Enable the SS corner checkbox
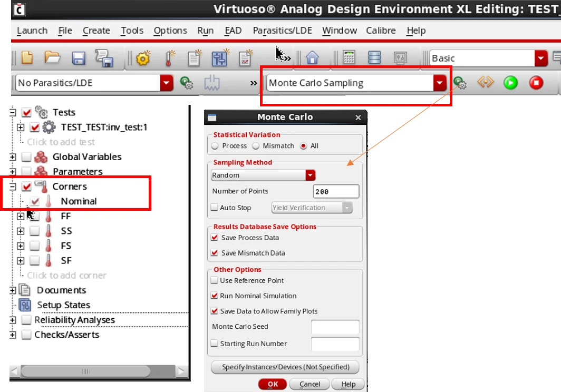Screen dimensions: 561x392 click(x=35, y=231)
